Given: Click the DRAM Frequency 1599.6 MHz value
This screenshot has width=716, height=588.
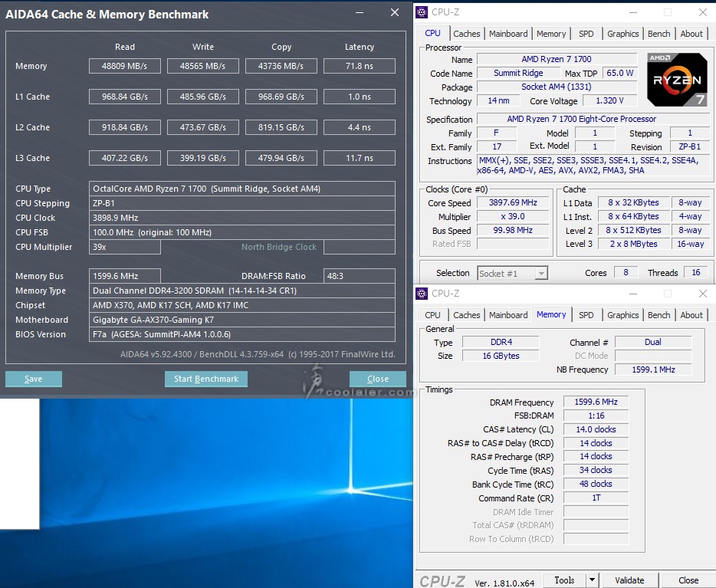Looking at the screenshot, I should [x=596, y=402].
